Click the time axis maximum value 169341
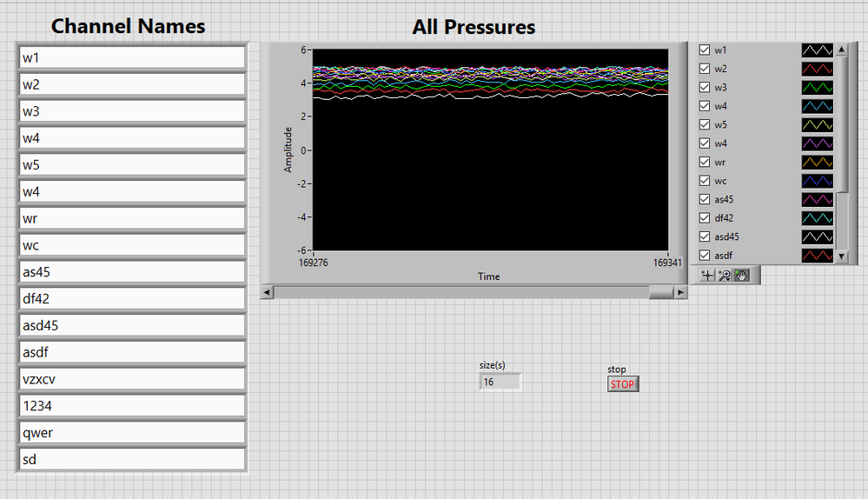868x499 pixels. click(667, 263)
